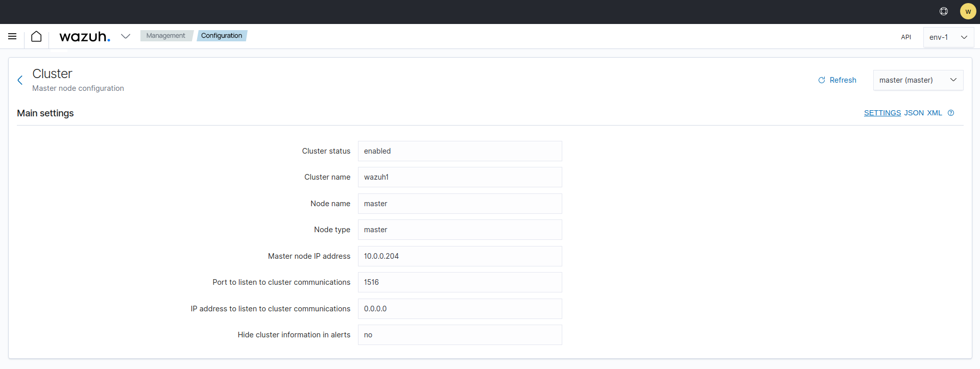The image size is (980, 369).
Task: Open the hamburger navigation menu
Action: coord(12,36)
